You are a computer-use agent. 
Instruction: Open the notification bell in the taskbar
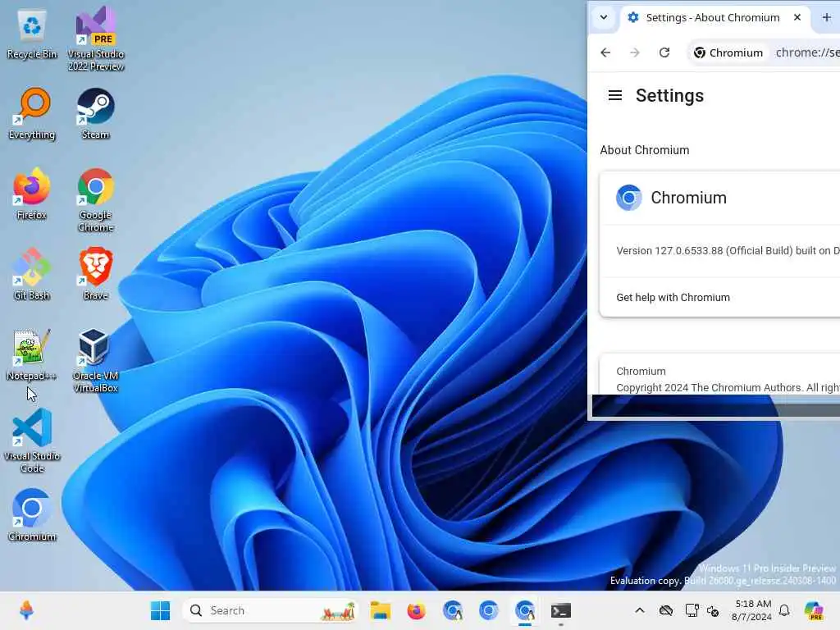784,610
